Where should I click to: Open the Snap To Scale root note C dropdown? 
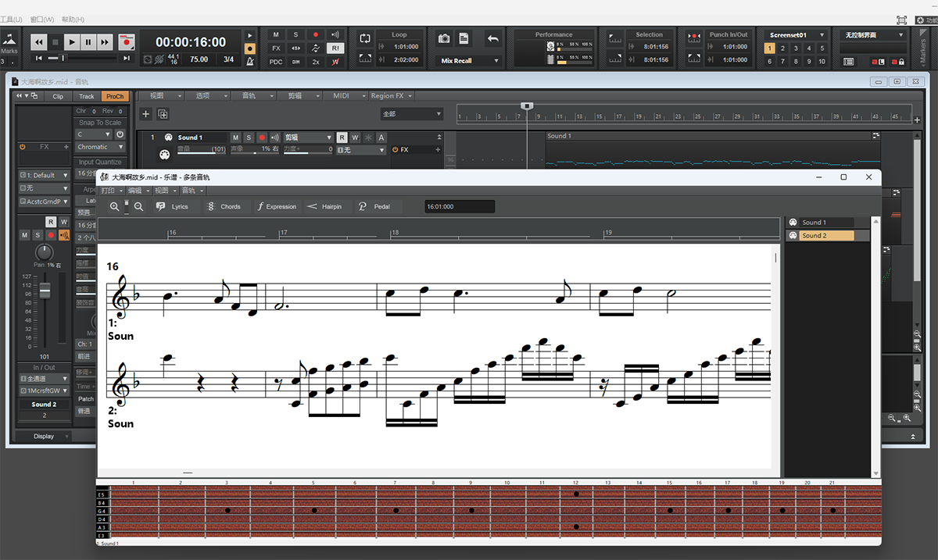coord(95,134)
